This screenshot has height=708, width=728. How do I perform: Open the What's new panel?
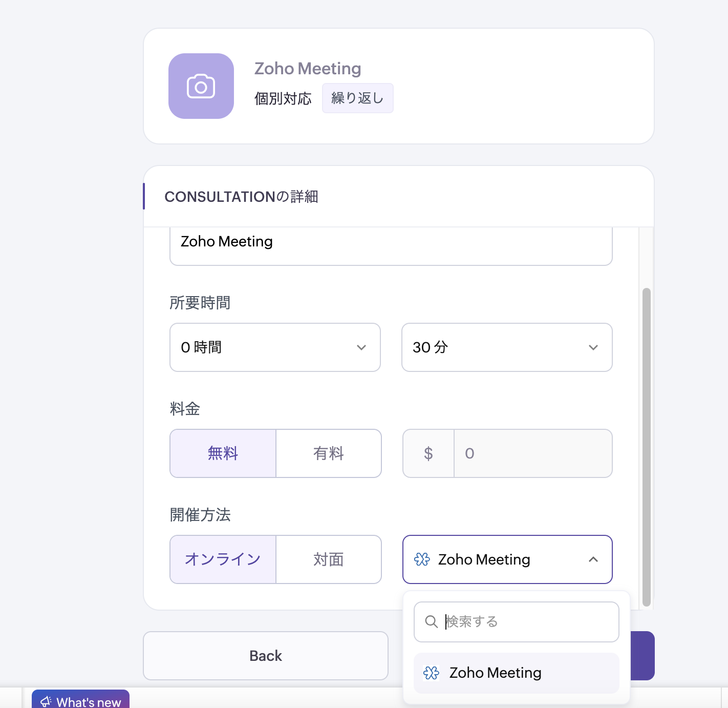pos(80,700)
